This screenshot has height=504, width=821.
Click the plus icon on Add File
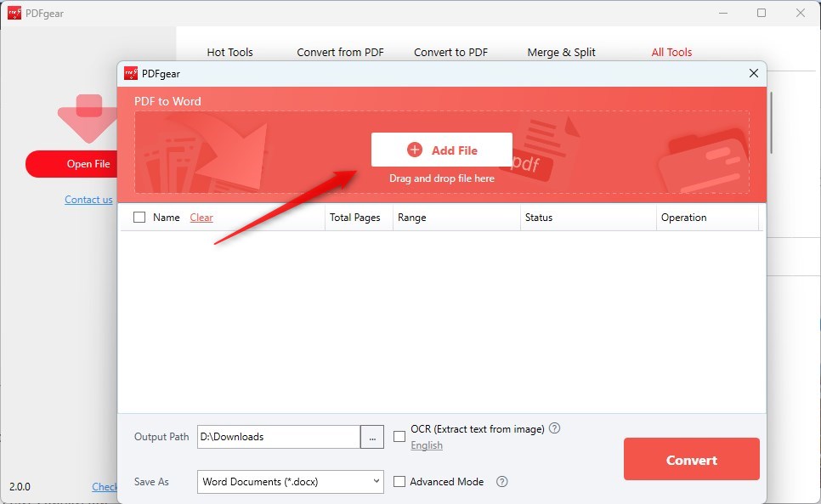[x=414, y=149]
